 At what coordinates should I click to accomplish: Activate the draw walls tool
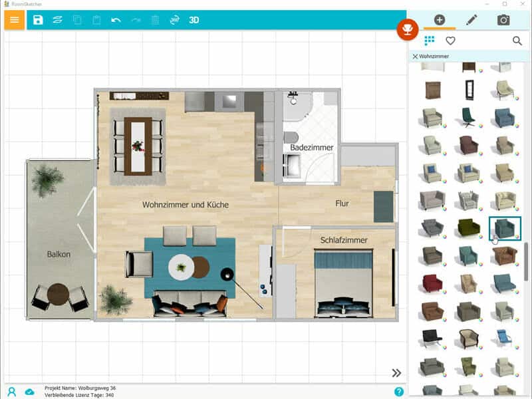[x=58, y=20]
